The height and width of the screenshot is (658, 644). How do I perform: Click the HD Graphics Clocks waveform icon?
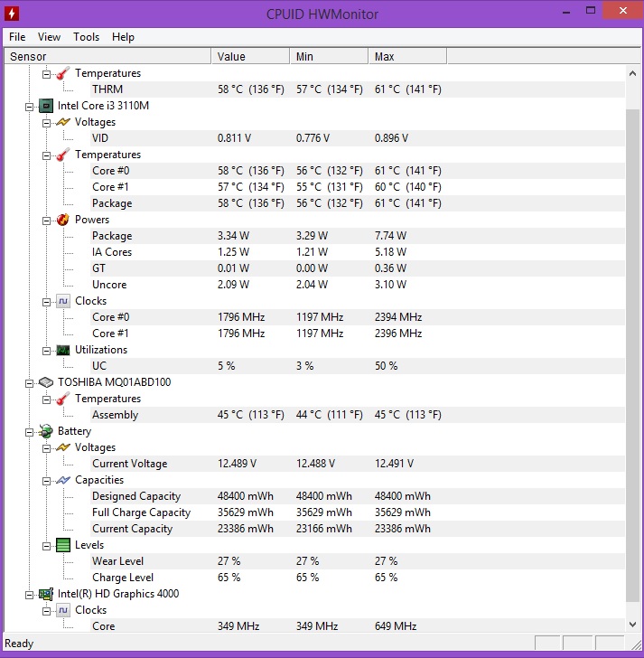(63, 610)
